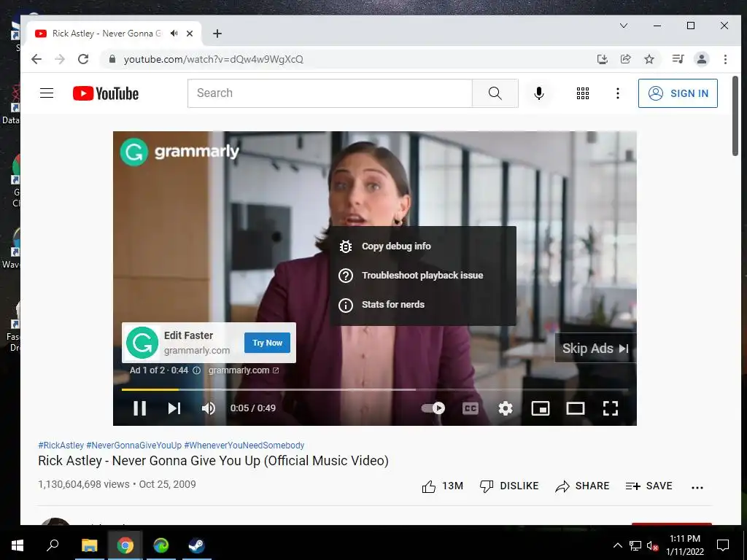Screen dimensions: 747x560
Task: Pause the video with the pause button
Action: click(x=139, y=408)
